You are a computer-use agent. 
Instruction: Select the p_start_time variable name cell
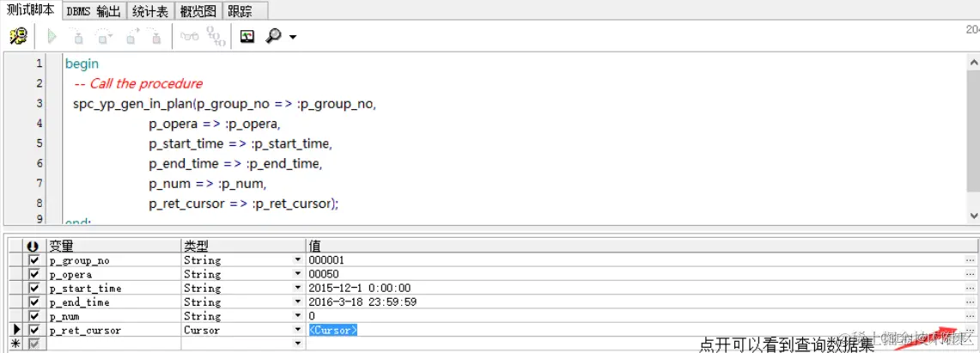[x=113, y=288]
